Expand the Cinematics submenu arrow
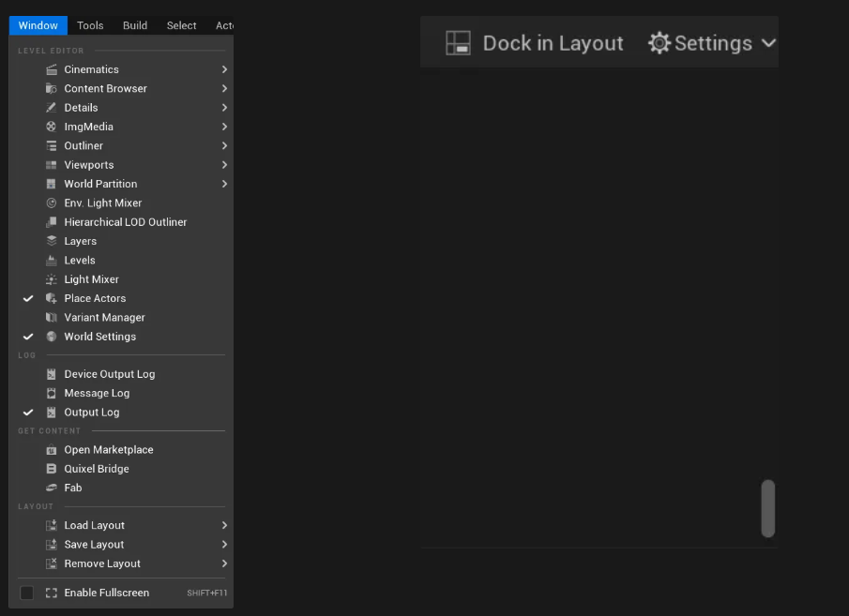Viewport: 849px width, 616px height. [x=224, y=69]
